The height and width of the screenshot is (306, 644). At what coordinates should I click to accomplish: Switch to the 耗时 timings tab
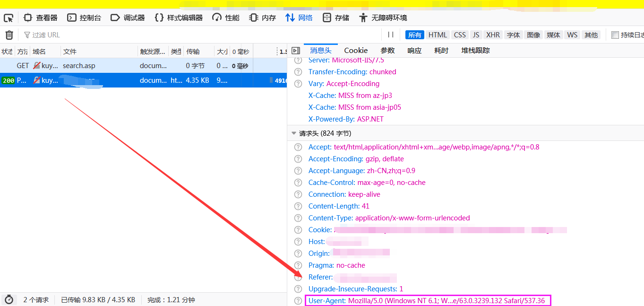tap(441, 51)
